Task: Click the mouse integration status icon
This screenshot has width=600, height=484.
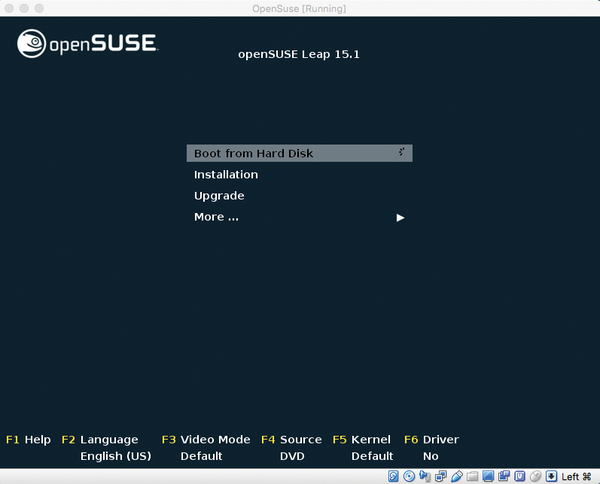Action: click(535, 476)
